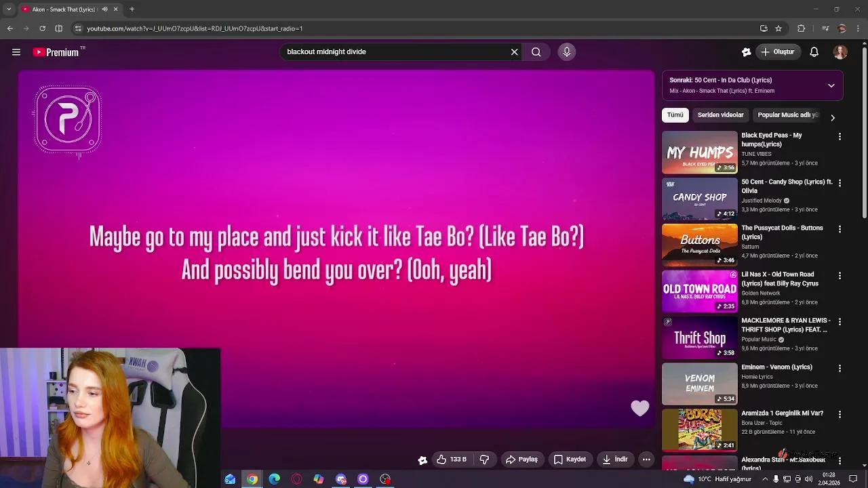Viewport: 868px width, 488px height.
Task: View site information icon in address bar
Action: (78, 28)
